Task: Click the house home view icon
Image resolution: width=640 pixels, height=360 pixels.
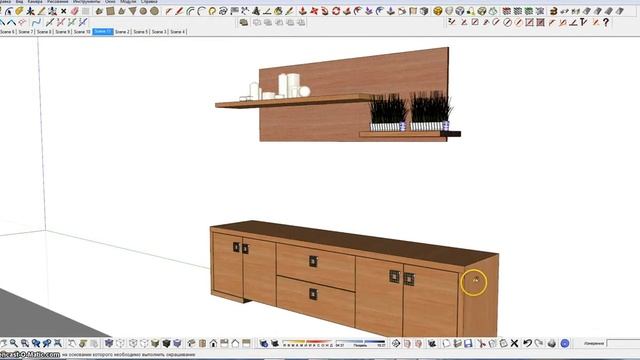Action: coord(213,343)
